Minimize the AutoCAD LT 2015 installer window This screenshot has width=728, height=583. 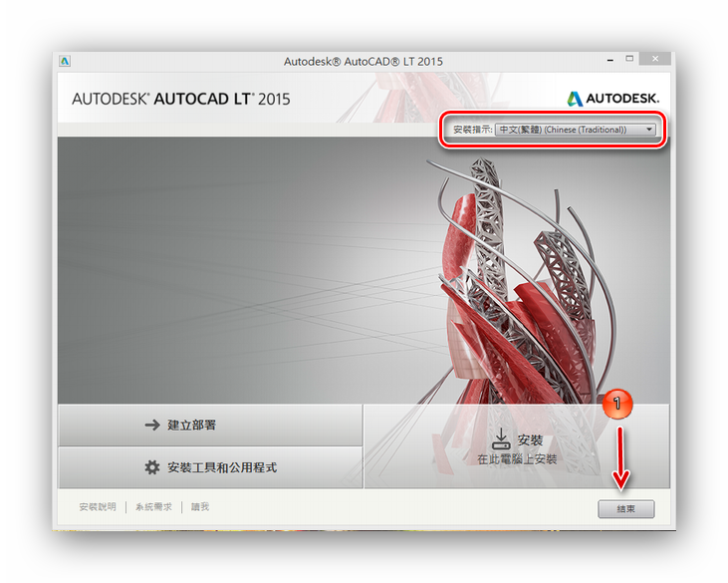point(610,60)
